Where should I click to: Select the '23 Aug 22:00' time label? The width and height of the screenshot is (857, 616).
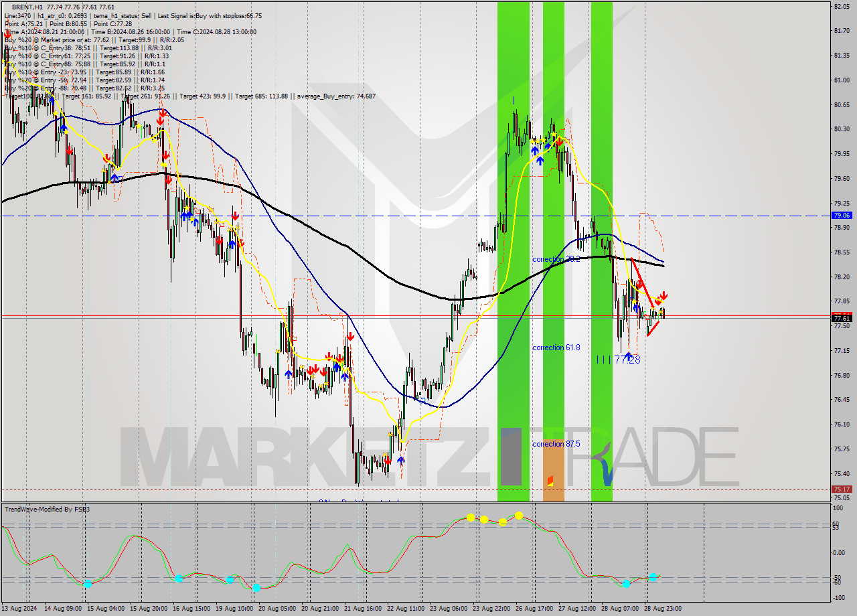click(491, 609)
